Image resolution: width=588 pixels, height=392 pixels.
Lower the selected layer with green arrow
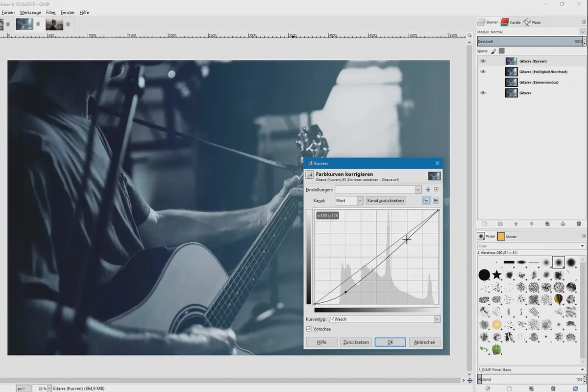pos(531,224)
